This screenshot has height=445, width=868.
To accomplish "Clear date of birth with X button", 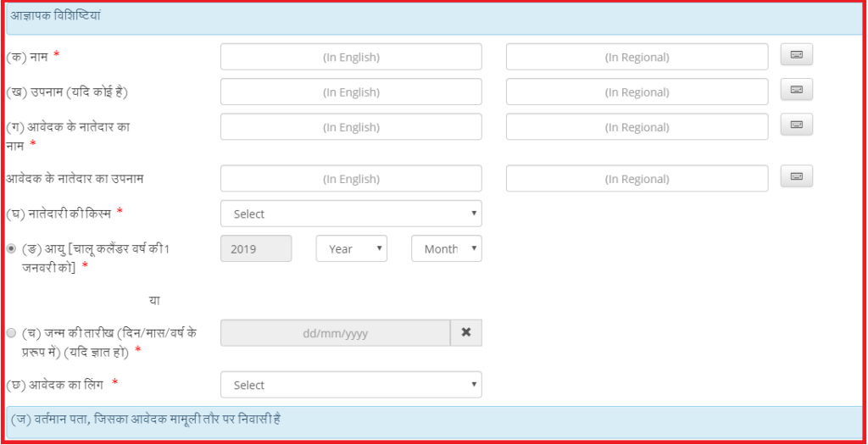I will point(466,332).
